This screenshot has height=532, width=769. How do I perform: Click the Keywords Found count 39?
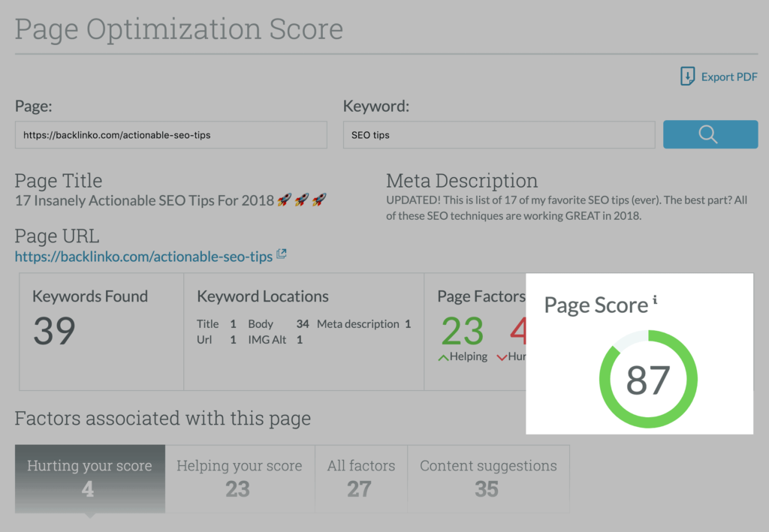tap(54, 331)
